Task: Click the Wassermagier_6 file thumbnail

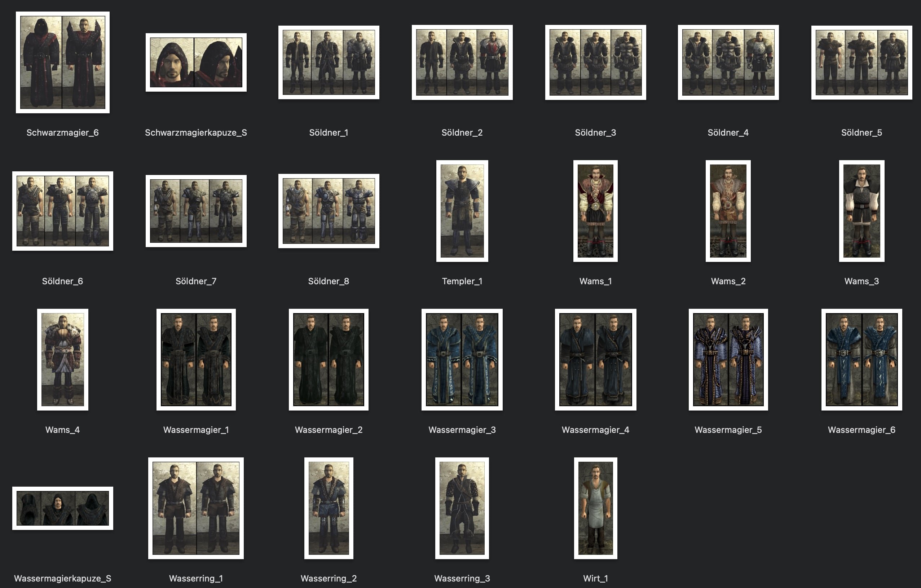Action: [x=861, y=359]
